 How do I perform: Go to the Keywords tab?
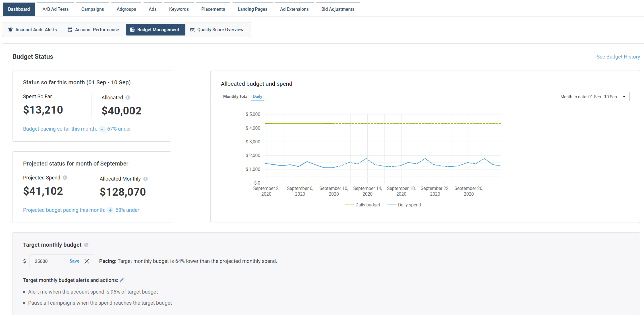coord(179,9)
